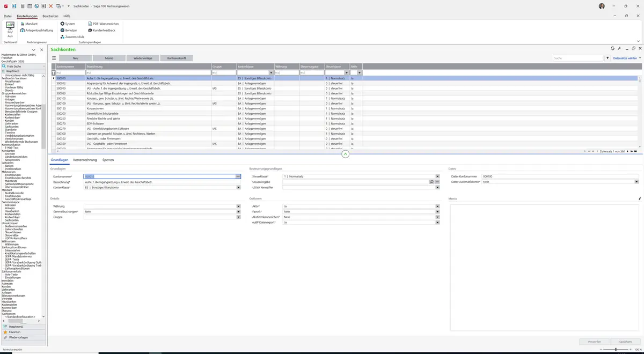The image size is (644, 354).
Task: Click the Speichern button
Action: point(625,341)
